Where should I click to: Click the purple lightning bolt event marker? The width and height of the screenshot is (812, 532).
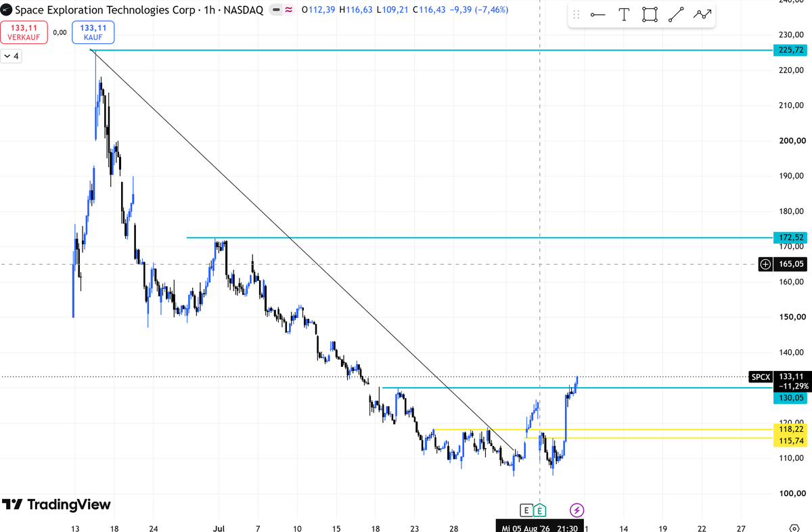(577, 510)
